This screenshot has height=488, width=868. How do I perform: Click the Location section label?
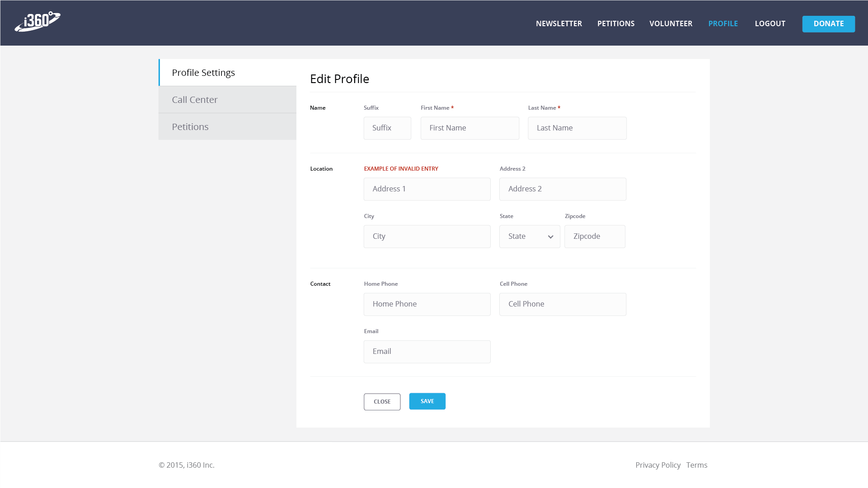[321, 169]
